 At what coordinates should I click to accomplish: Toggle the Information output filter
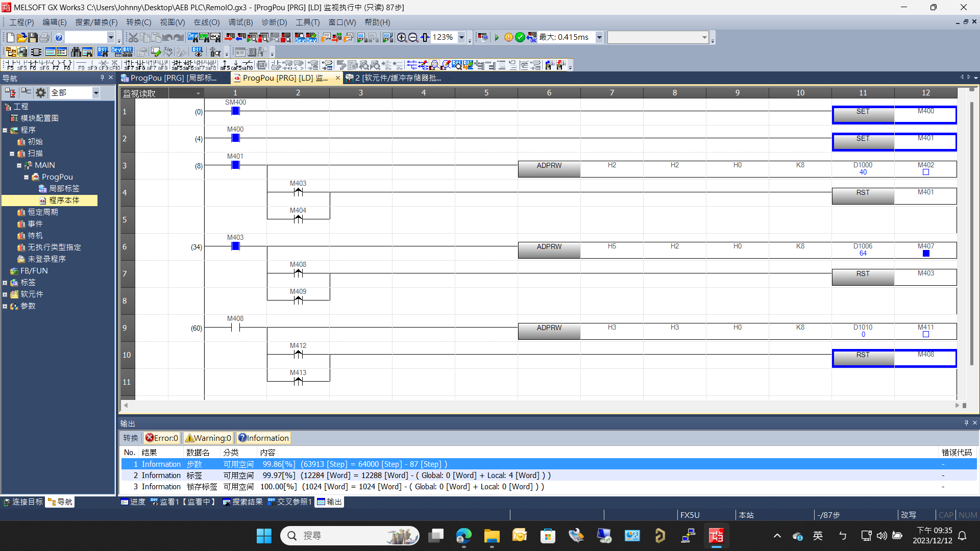click(x=263, y=438)
